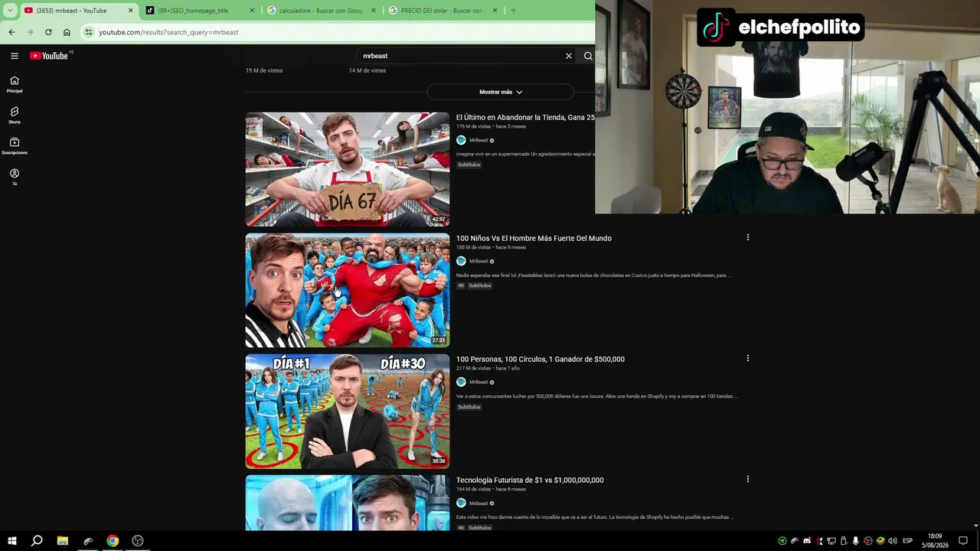
Task: Open the 100 Niños video thumbnail
Action: tap(348, 290)
